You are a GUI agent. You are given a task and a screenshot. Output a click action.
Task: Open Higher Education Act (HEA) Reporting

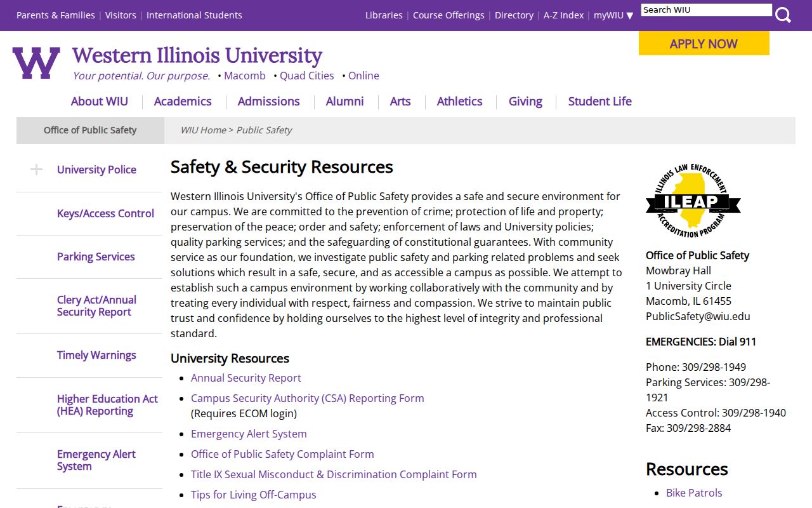107,405
